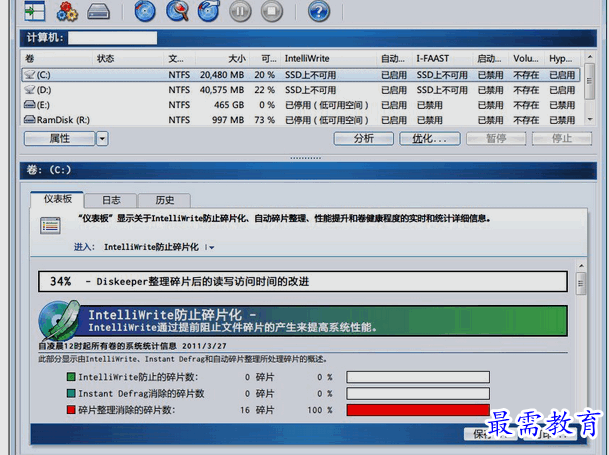The image size is (609, 455).
Task: Click the 40,575 MB size cell
Action: click(222, 90)
